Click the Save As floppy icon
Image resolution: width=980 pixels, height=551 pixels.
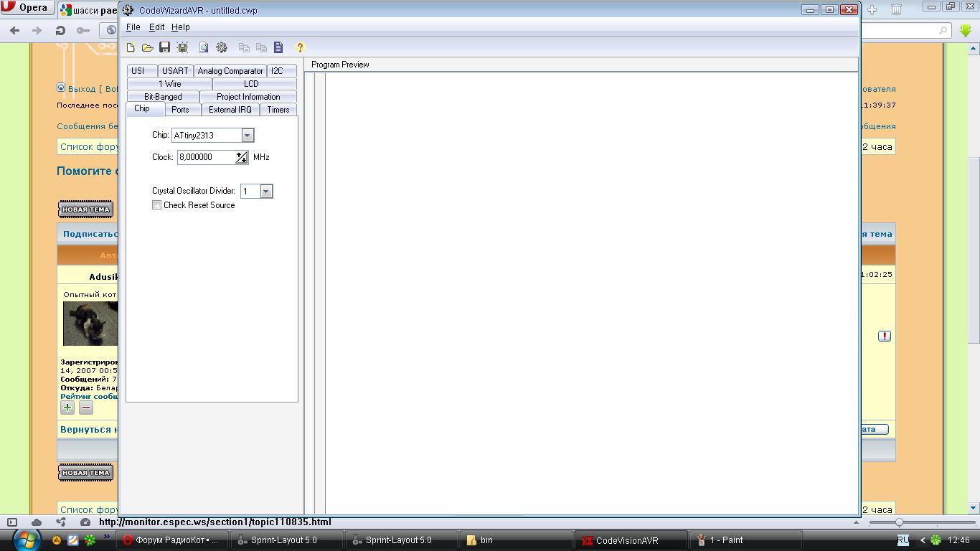pyautogui.click(x=182, y=47)
